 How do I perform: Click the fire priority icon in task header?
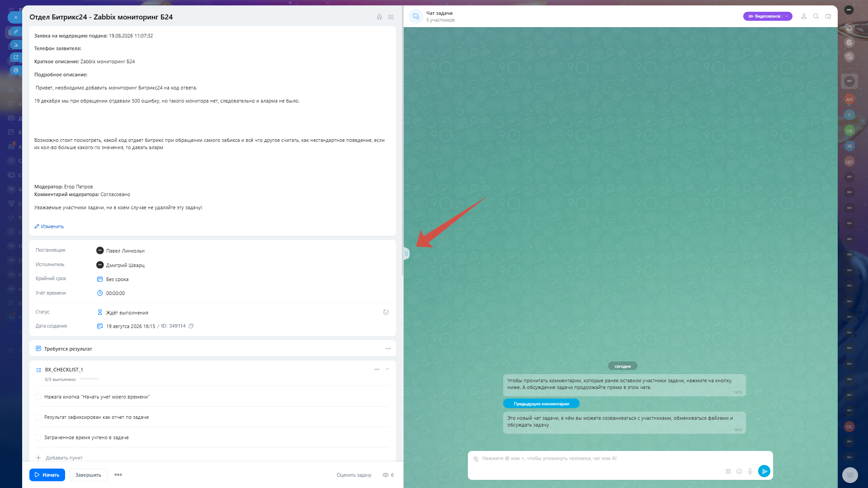tap(379, 17)
